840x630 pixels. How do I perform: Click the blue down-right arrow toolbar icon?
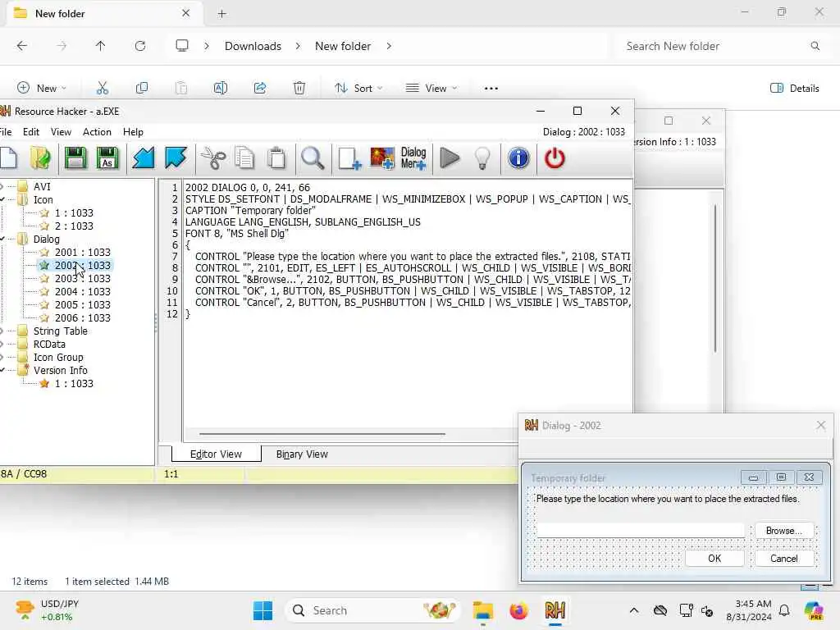coord(176,158)
